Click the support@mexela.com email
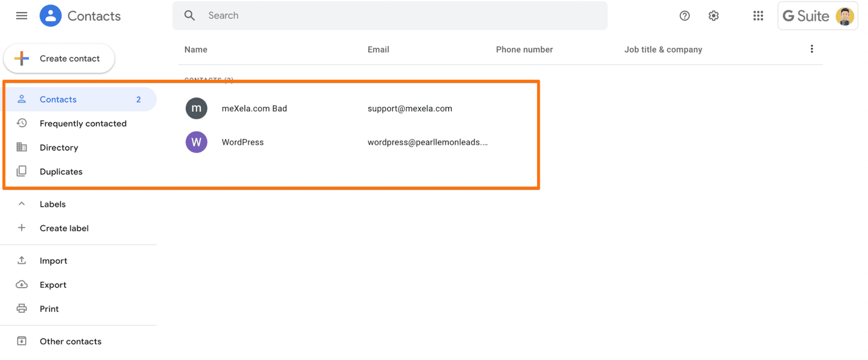The image size is (868, 360). [410, 108]
